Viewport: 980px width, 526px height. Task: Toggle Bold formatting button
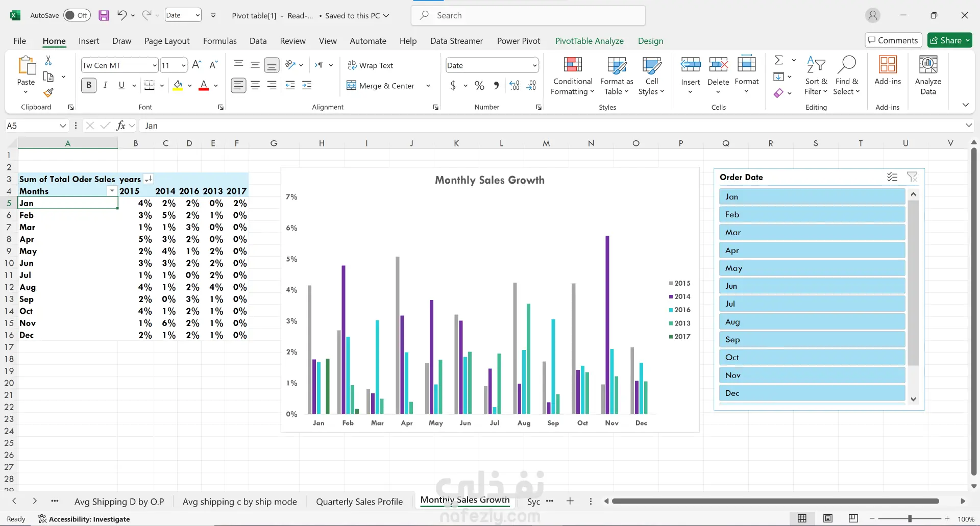pos(89,86)
